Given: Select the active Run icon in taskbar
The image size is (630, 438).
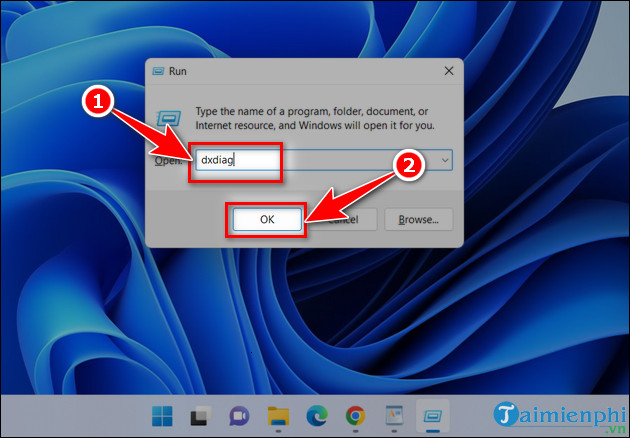Looking at the screenshot, I should (x=433, y=415).
